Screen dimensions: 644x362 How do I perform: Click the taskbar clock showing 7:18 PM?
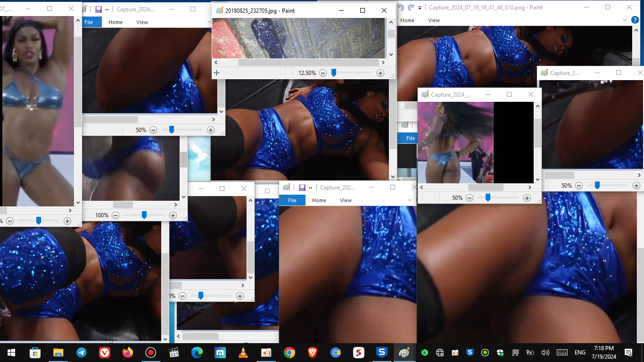pyautogui.click(x=603, y=353)
